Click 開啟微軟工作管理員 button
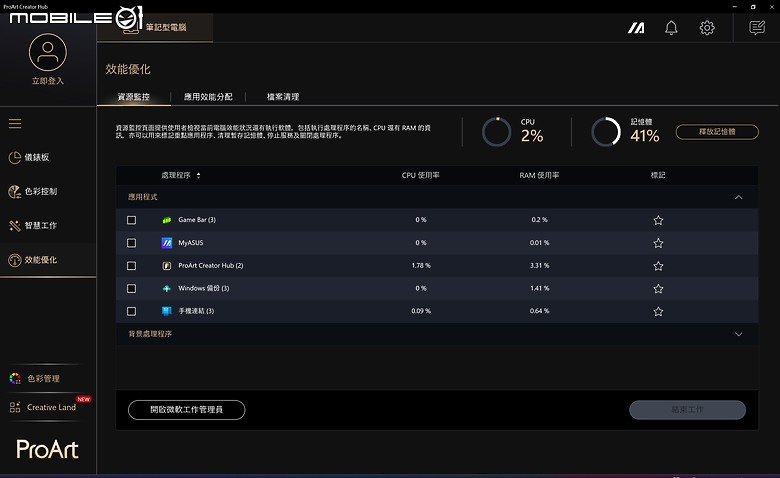 pos(187,410)
